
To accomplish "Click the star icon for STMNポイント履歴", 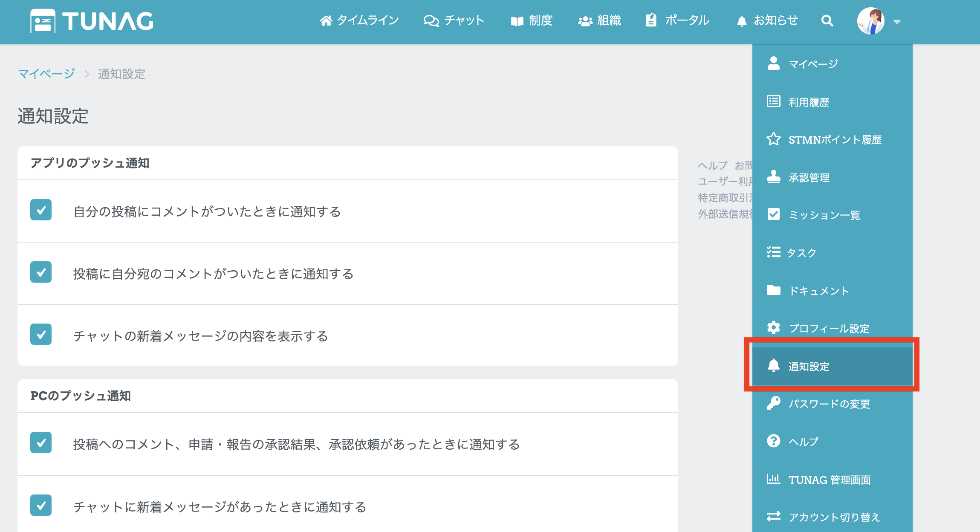I will click(x=773, y=139).
